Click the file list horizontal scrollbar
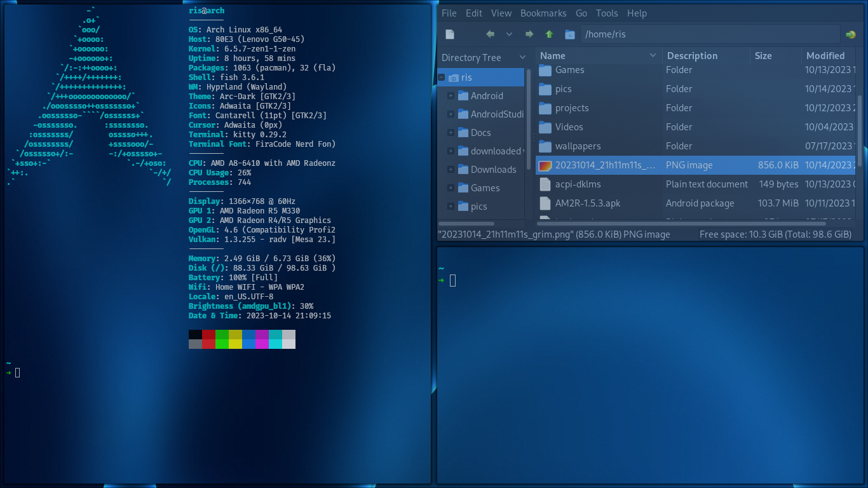The height and width of the screenshot is (488, 868). click(681, 224)
